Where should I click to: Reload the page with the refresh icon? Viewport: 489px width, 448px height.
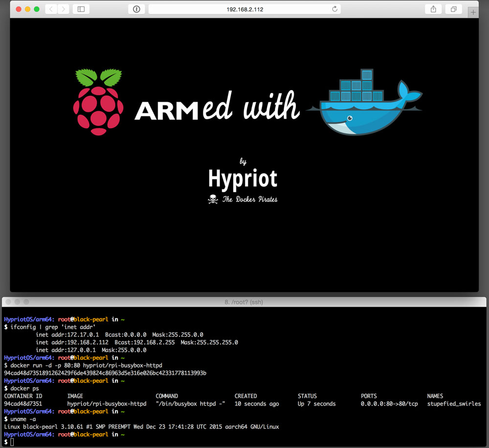tap(334, 9)
